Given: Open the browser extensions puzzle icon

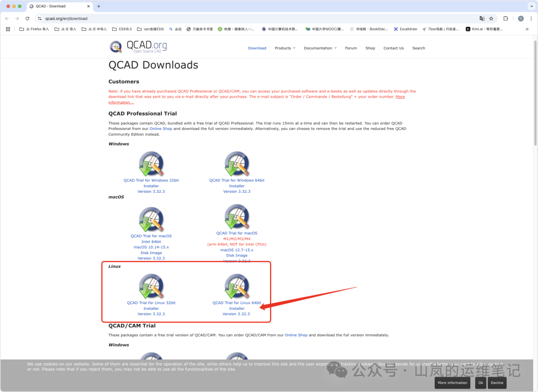Looking at the screenshot, I should pyautogui.click(x=505, y=18).
